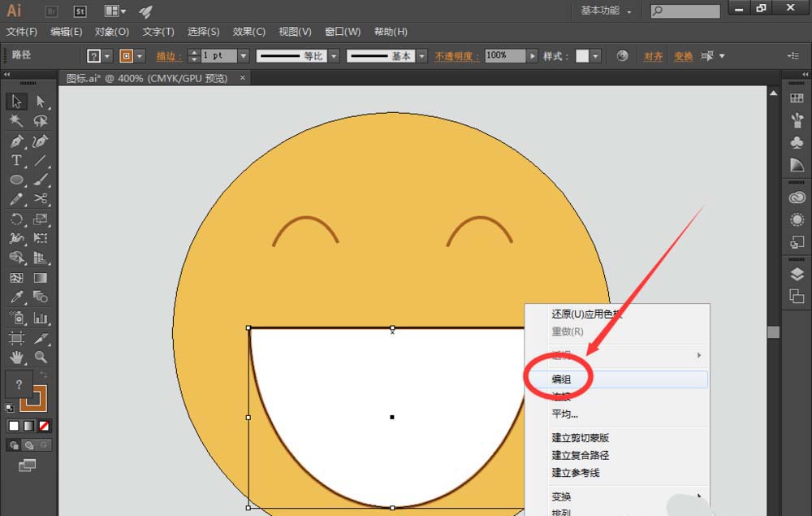Image resolution: width=812 pixels, height=516 pixels.
Task: Select the Selection (black arrow) tool
Action: [x=16, y=101]
